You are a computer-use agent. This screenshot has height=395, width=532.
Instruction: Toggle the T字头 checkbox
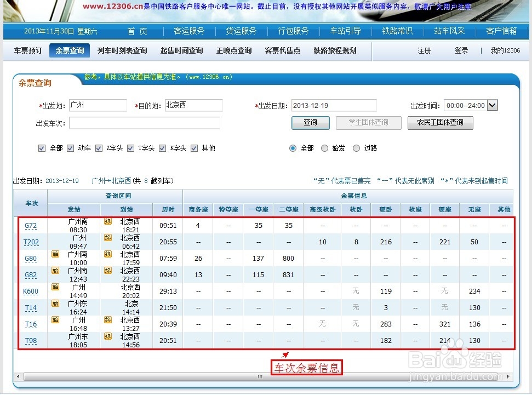coord(130,148)
